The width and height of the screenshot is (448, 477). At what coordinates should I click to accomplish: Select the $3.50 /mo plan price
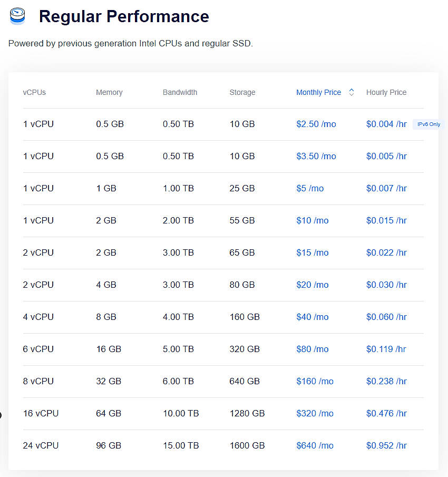(316, 156)
